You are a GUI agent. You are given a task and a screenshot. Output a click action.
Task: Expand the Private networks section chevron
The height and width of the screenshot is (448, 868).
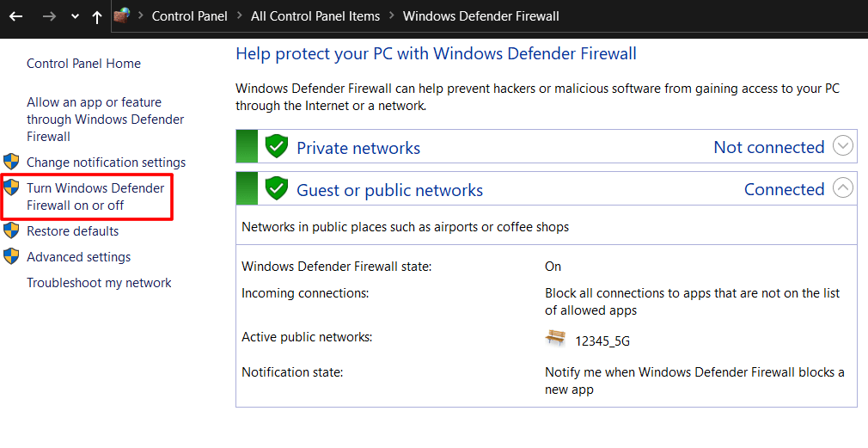coord(843,146)
